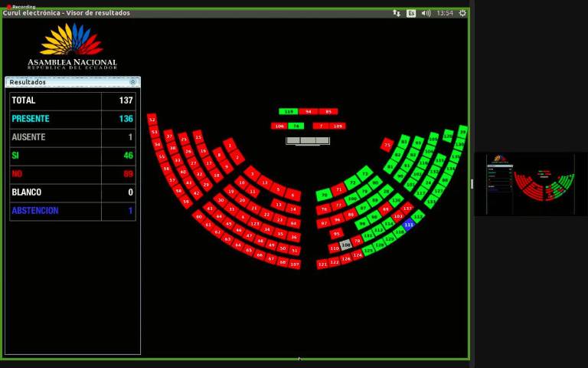This screenshot has width=588, height=368.
Task: Click the Asamblea Nacional logo
Action: pyautogui.click(x=72, y=47)
